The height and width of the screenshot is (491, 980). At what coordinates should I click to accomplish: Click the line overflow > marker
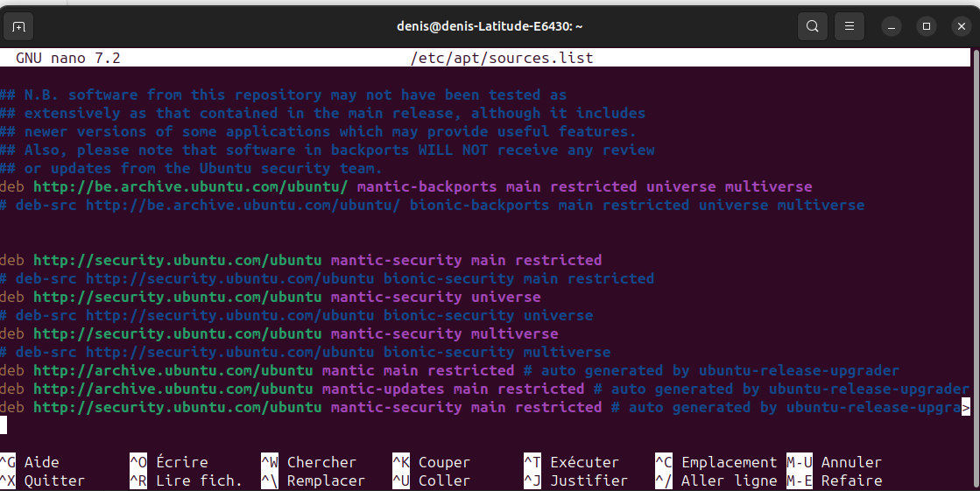(966, 407)
